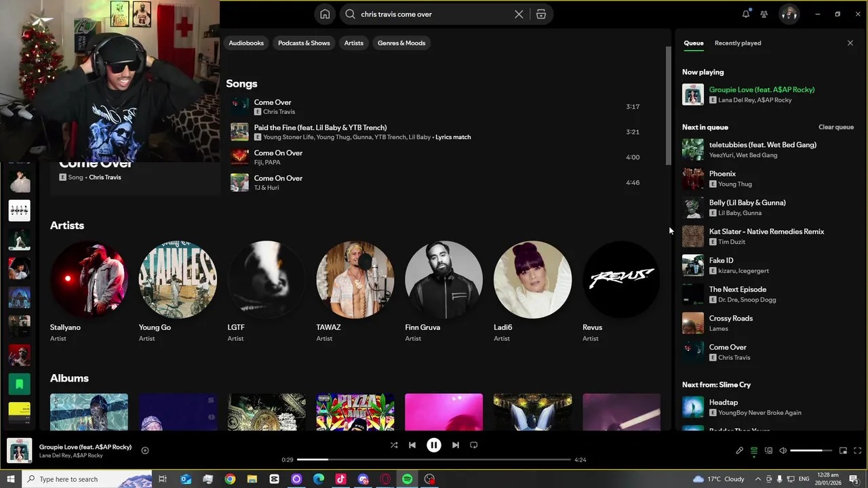Filter results by Genres & Moods

pos(401,43)
